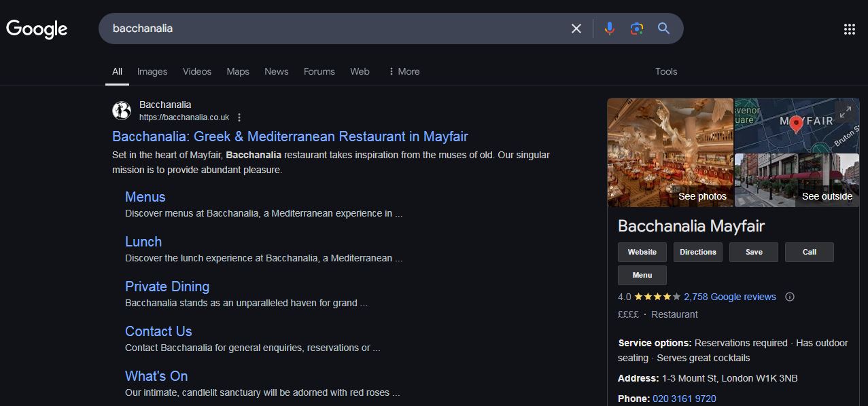
Task: Open What's On sitelink
Action: click(156, 376)
